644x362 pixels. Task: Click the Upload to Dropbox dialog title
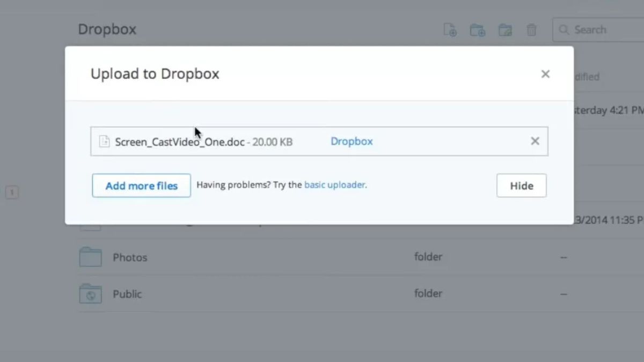coord(155,74)
